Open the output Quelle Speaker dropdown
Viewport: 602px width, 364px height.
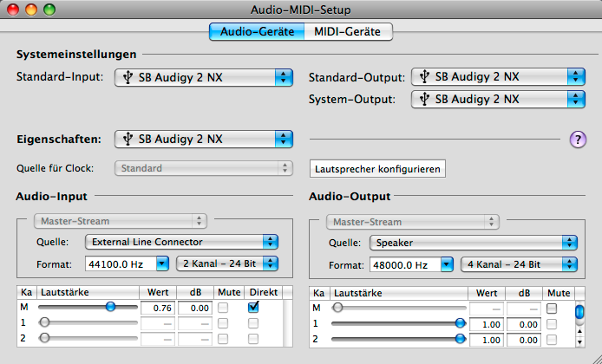pos(474,243)
